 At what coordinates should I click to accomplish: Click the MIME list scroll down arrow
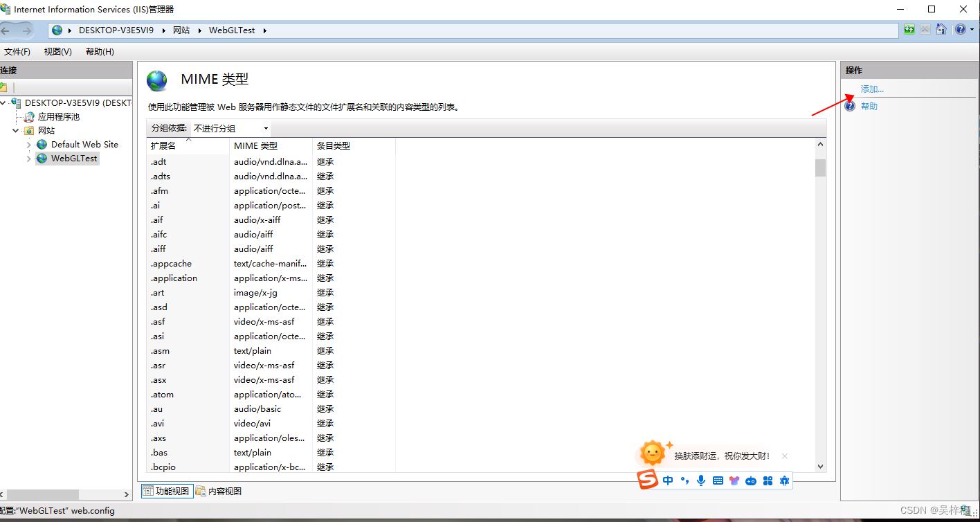pyautogui.click(x=821, y=467)
